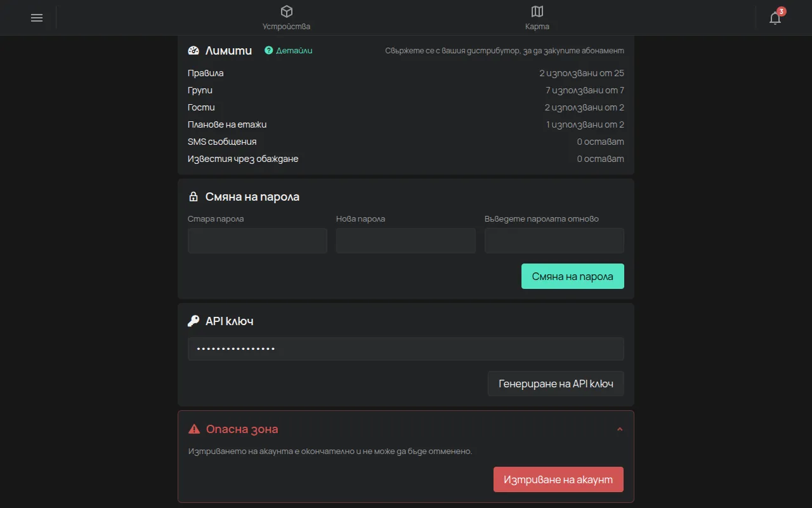Switch to the Карта tab
The image size is (812, 508).
coord(537,18)
